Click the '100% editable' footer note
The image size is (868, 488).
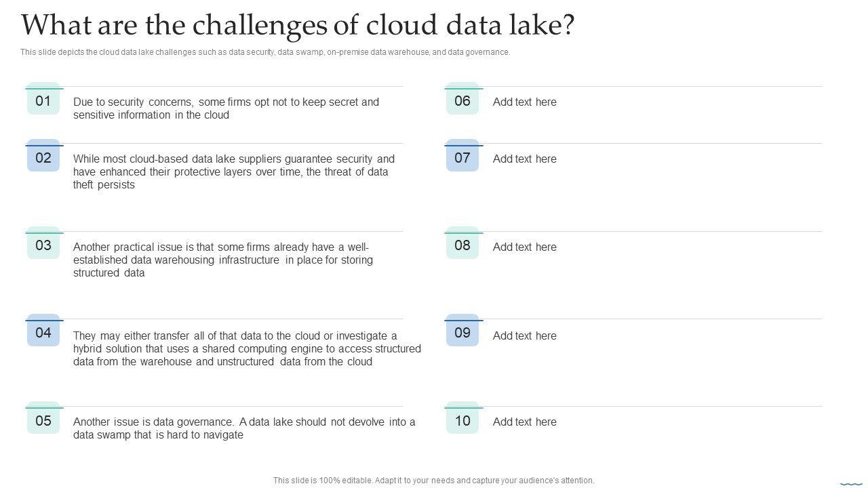click(x=434, y=481)
